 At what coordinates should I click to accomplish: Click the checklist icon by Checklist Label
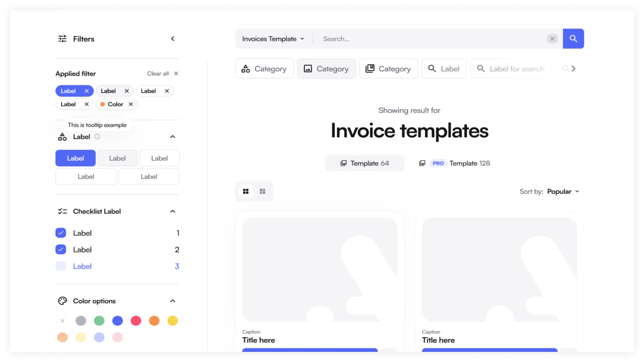(x=62, y=211)
